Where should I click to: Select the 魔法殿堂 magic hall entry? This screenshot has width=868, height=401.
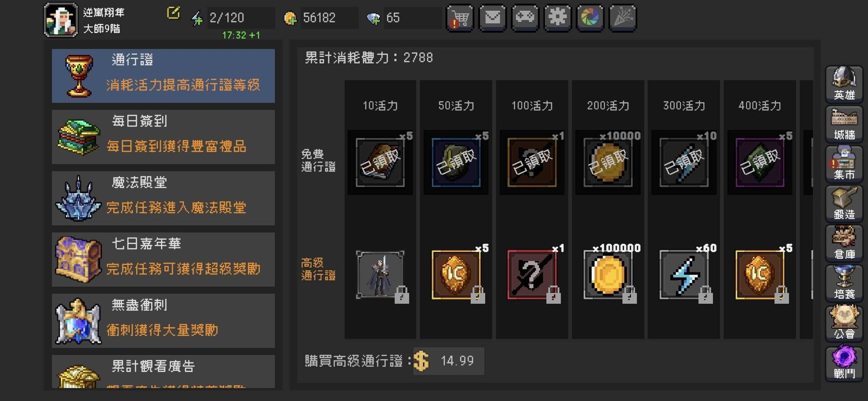[x=163, y=198]
